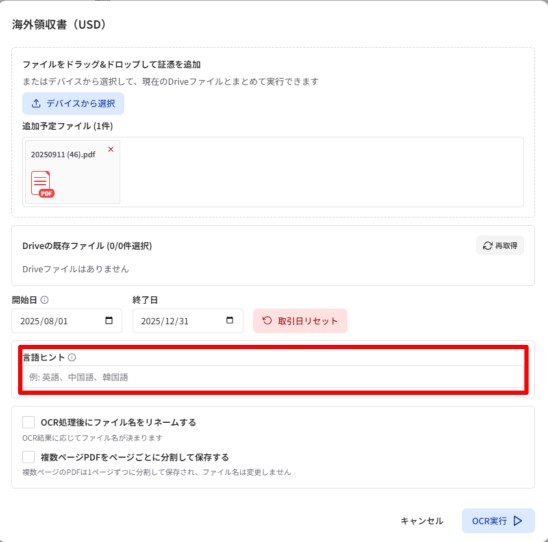
Task: Select the 20250911 (46).pdf file thumbnail
Action: [x=73, y=172]
